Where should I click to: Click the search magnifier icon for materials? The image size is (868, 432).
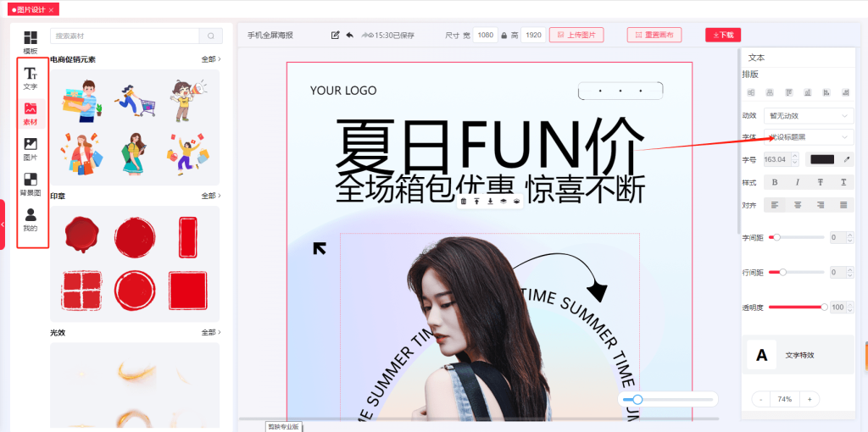point(210,36)
